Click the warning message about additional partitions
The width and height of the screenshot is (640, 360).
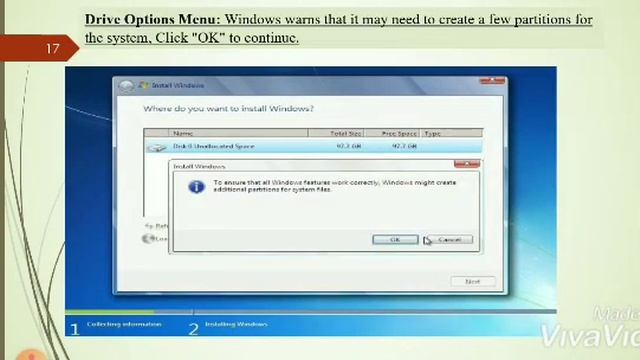(x=335, y=186)
